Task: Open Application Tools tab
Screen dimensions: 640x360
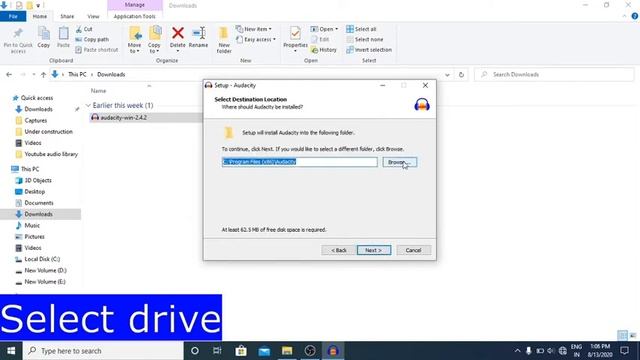Action: 135,16
